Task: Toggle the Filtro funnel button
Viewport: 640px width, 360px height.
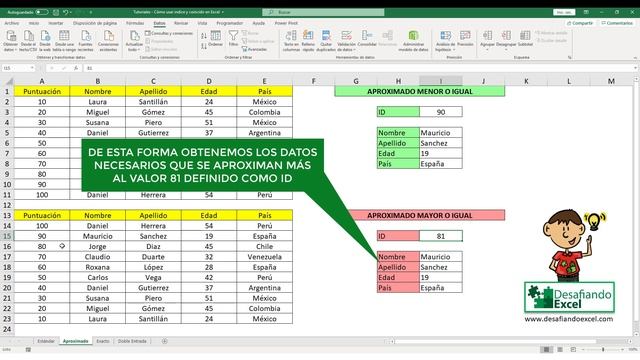Action: pos(233,38)
